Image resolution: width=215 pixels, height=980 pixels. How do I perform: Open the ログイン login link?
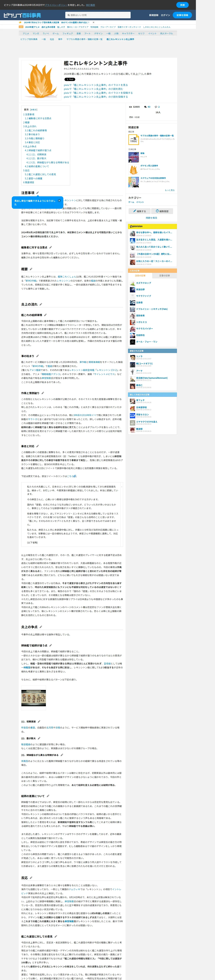coord(166,15)
